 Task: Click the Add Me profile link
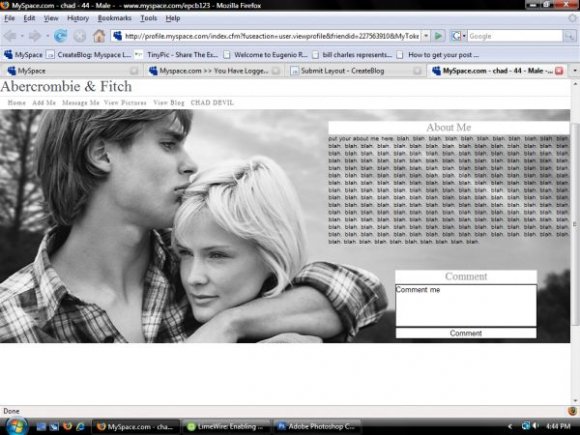click(44, 103)
